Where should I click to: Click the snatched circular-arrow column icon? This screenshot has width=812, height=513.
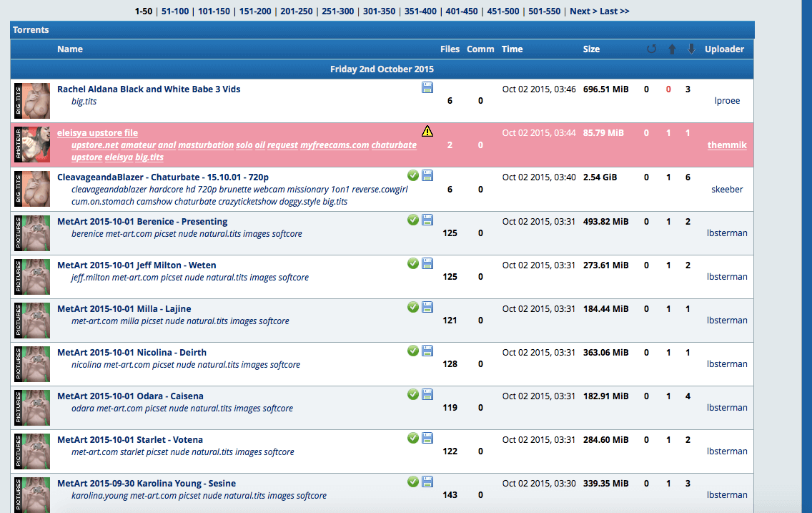point(650,49)
